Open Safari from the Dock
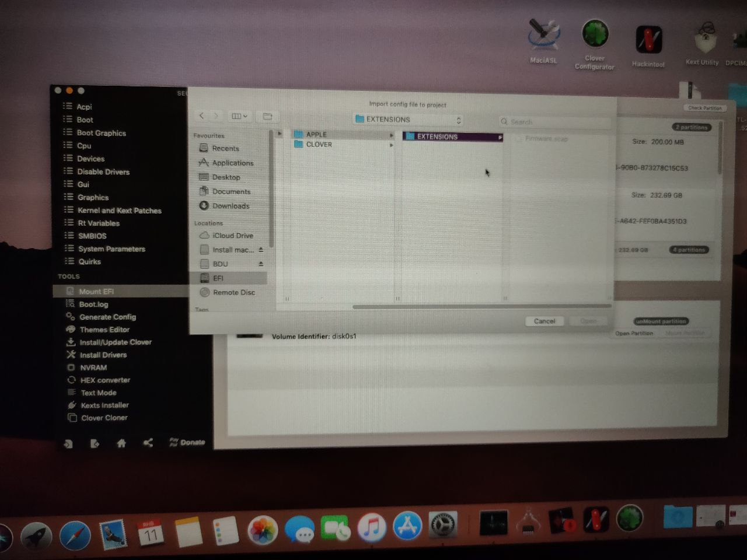Image resolution: width=747 pixels, height=560 pixels. 75,535
